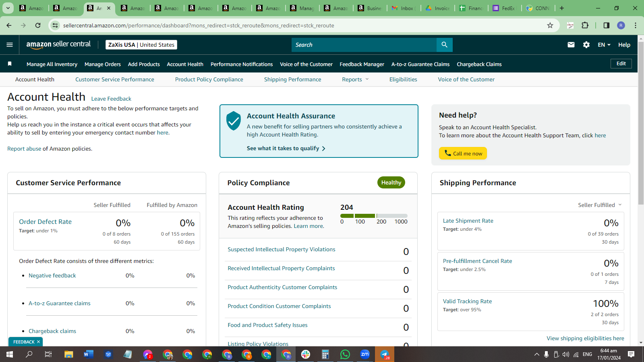
Task: Switch to Product Policy Compliance tab
Action: [x=209, y=79]
